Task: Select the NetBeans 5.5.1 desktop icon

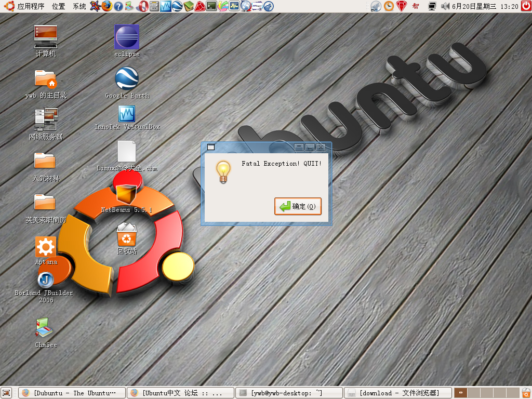Action: (126, 198)
